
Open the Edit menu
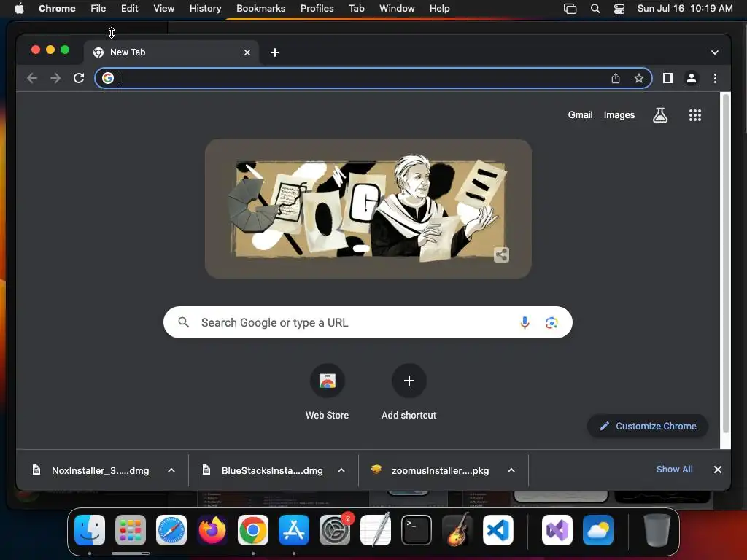(129, 9)
